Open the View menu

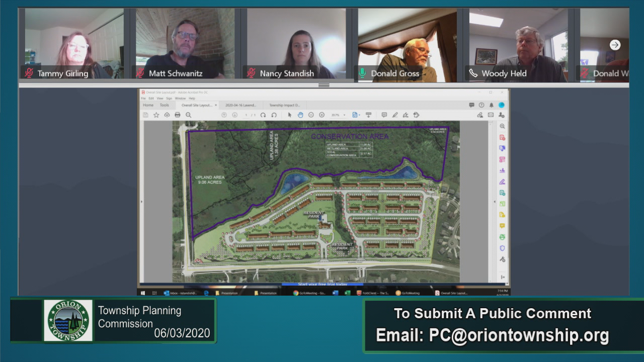coord(160,99)
